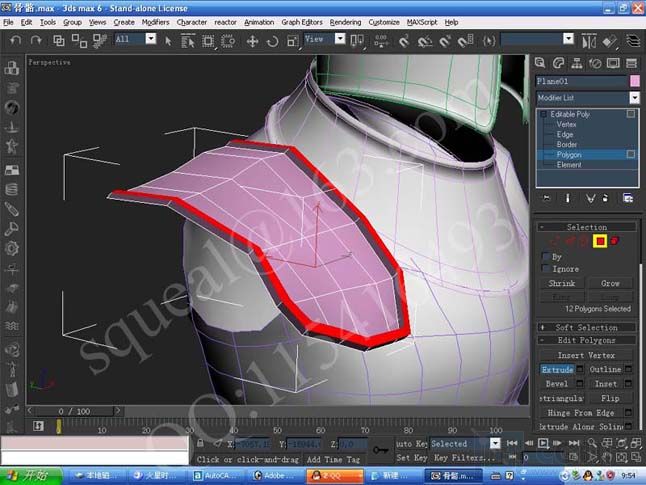Click the Shrink selection button
Image resolution: width=646 pixels, height=485 pixels.
click(x=562, y=283)
